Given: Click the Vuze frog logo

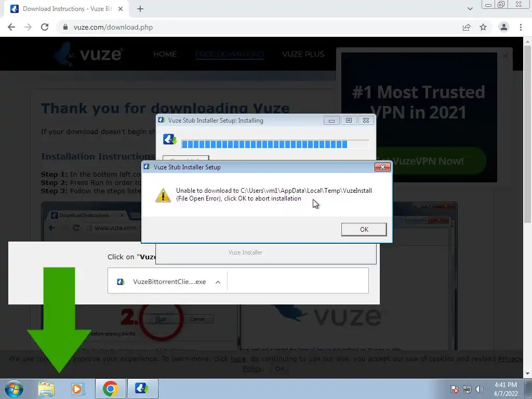Looking at the screenshot, I should (87, 54).
